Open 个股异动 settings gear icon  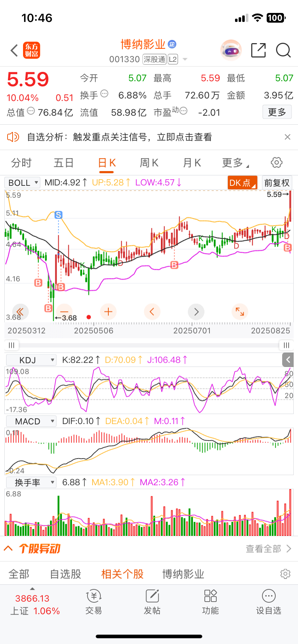click(x=285, y=574)
